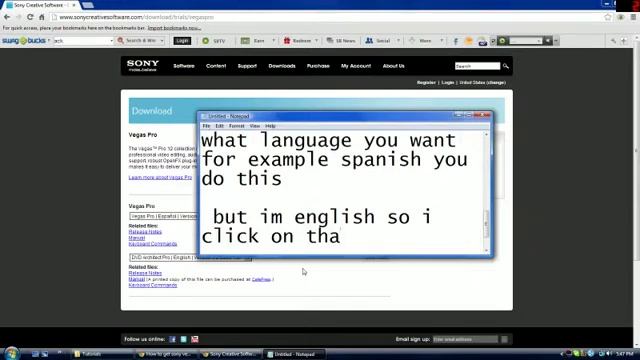This screenshot has width=640, height=360.
Task: Click United States (change) link
Action: point(482,82)
